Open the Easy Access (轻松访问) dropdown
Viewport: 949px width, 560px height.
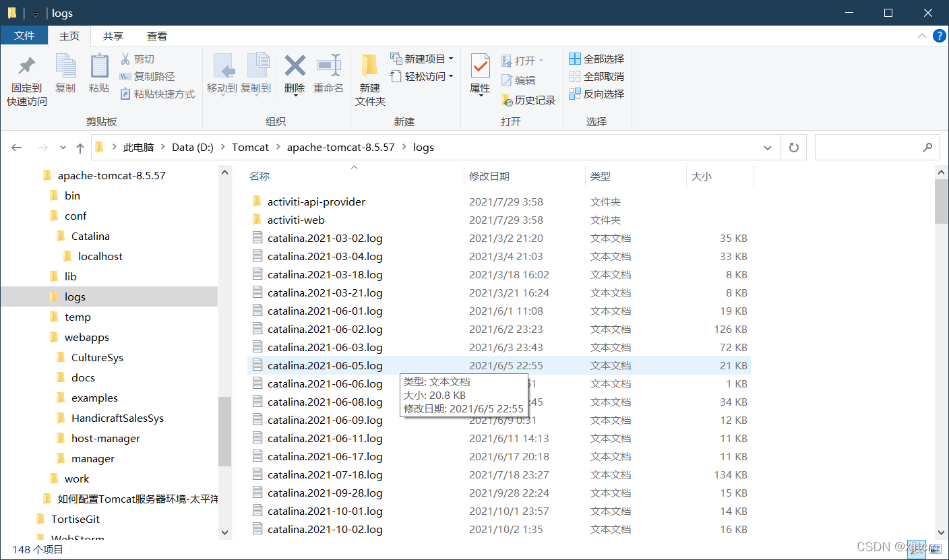(x=422, y=77)
